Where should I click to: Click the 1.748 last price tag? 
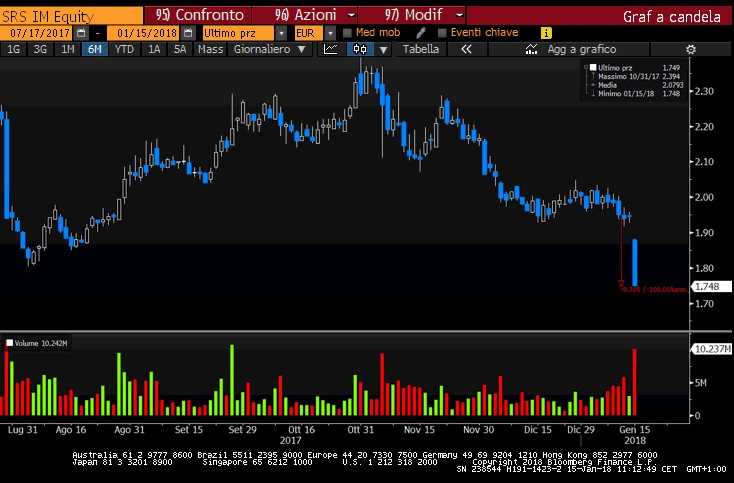pos(711,286)
